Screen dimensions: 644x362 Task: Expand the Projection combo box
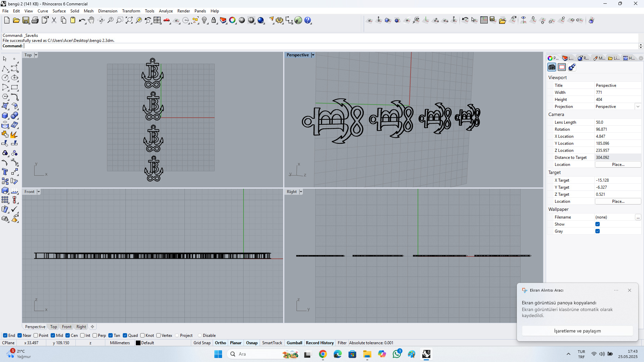638,107
